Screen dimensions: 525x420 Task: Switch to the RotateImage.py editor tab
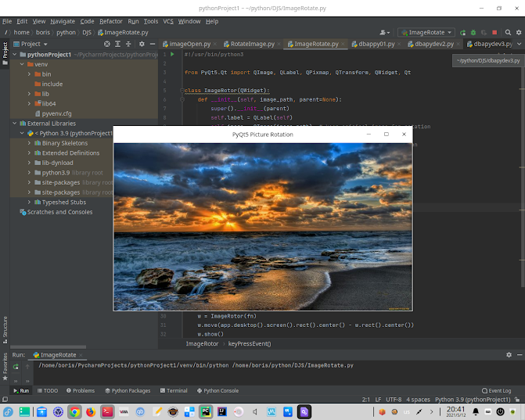tap(251, 44)
